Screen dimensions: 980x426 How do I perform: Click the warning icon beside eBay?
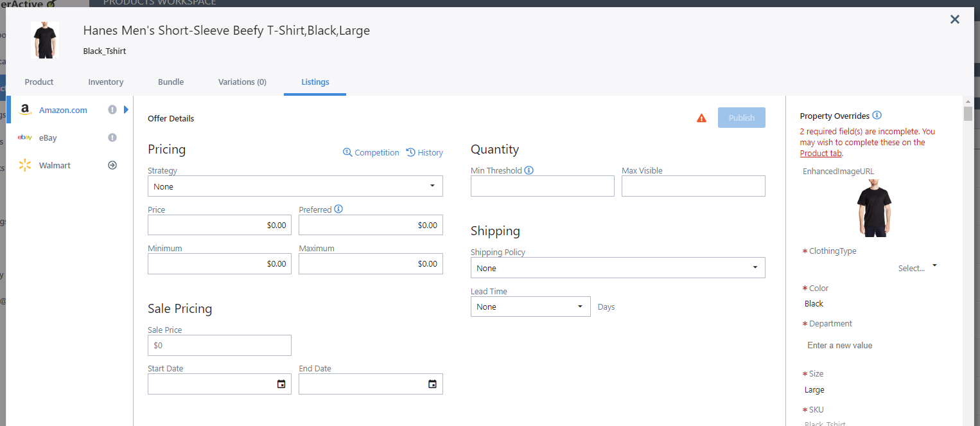click(x=112, y=138)
